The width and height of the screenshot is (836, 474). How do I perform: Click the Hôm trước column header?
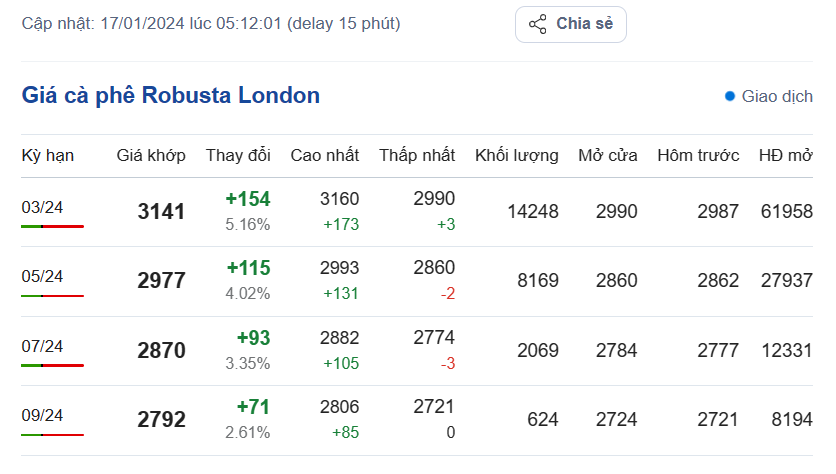pyautogui.click(x=698, y=155)
